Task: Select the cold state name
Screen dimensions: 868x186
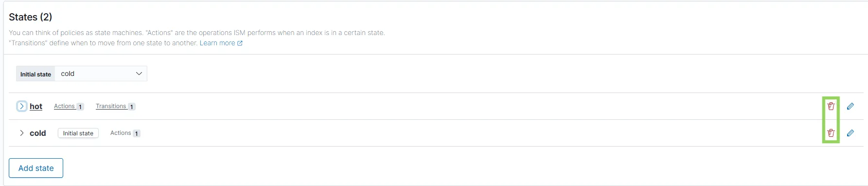Action: pyautogui.click(x=38, y=133)
